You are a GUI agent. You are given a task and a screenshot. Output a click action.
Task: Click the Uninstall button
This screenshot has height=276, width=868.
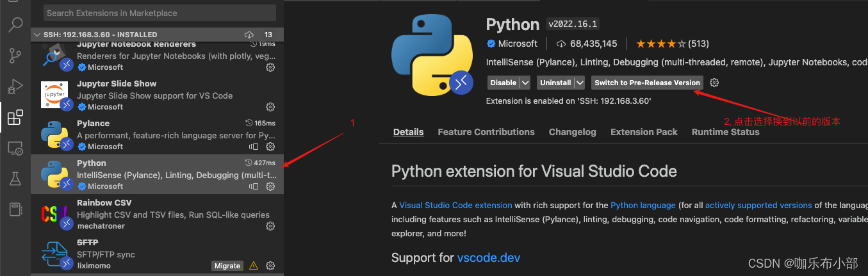555,83
